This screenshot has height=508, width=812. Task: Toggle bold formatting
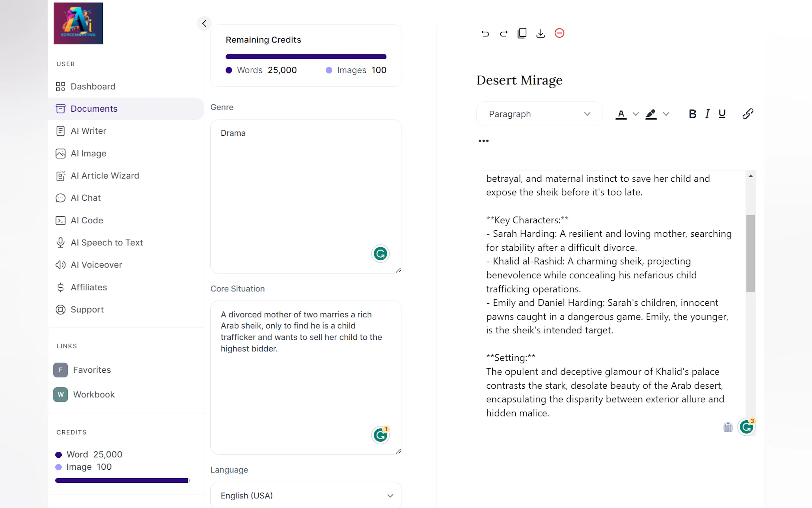point(692,114)
